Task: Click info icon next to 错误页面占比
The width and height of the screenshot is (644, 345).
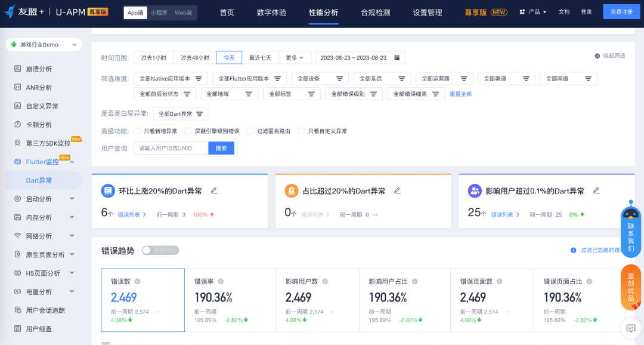Action: click(589, 281)
